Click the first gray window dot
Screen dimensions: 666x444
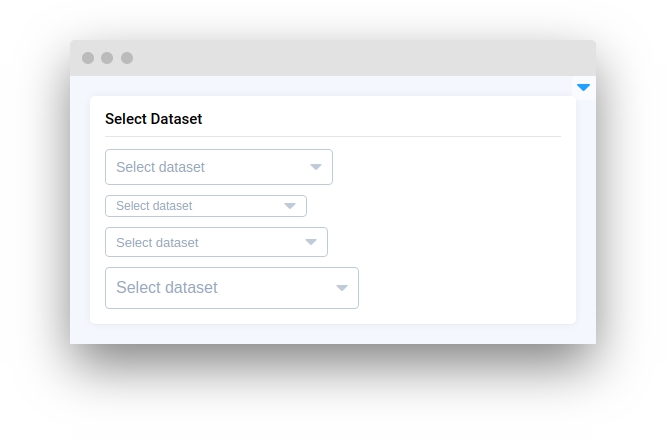click(x=88, y=58)
